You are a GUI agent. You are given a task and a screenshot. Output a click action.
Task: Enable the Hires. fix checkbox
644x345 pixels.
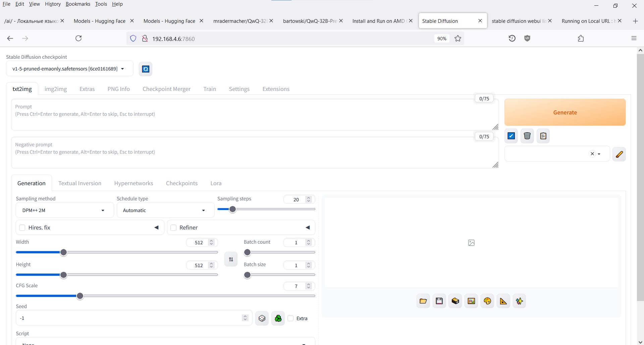pyautogui.click(x=22, y=228)
